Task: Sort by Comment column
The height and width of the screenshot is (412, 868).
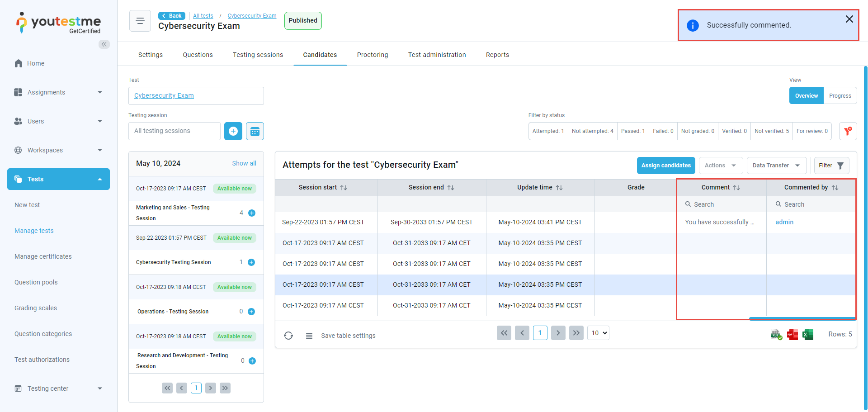Action: click(x=736, y=187)
